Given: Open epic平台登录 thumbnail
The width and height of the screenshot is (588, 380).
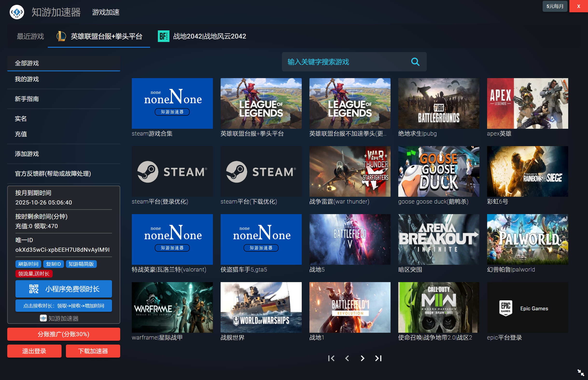Looking at the screenshot, I should tap(527, 307).
